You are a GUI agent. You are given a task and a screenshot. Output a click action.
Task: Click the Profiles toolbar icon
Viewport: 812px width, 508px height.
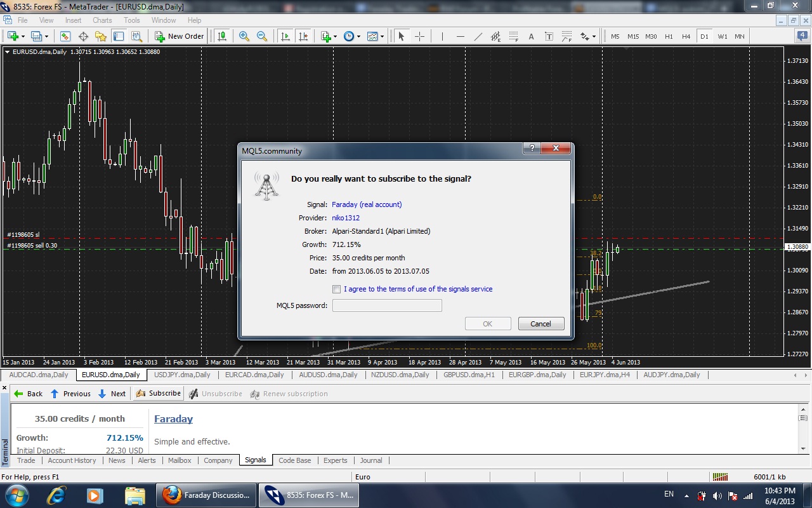point(37,36)
